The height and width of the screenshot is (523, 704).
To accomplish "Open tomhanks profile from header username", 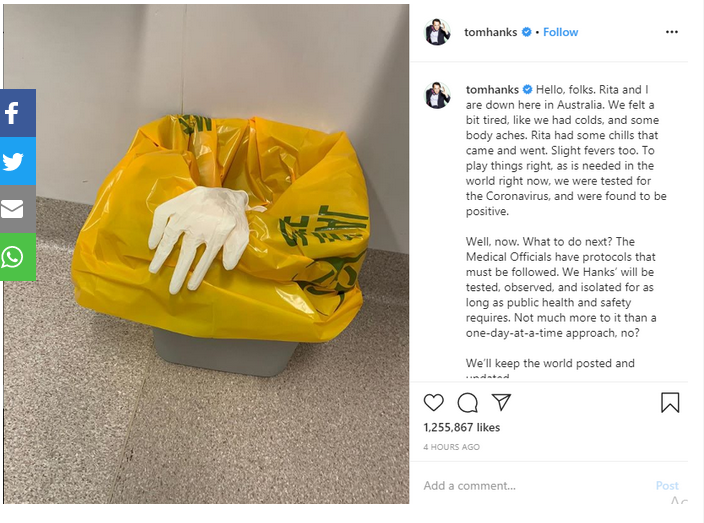I will pyautogui.click(x=490, y=32).
